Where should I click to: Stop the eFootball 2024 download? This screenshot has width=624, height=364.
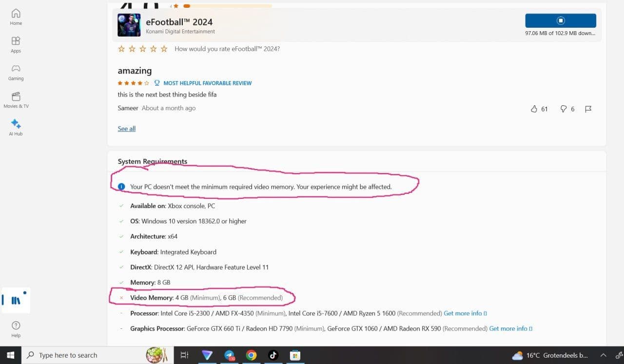[x=561, y=20]
